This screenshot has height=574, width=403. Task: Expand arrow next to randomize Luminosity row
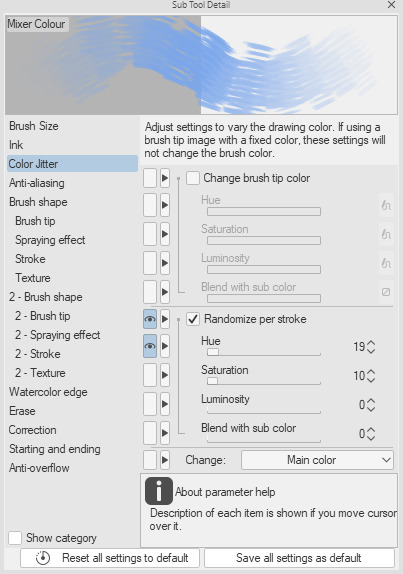(165, 404)
